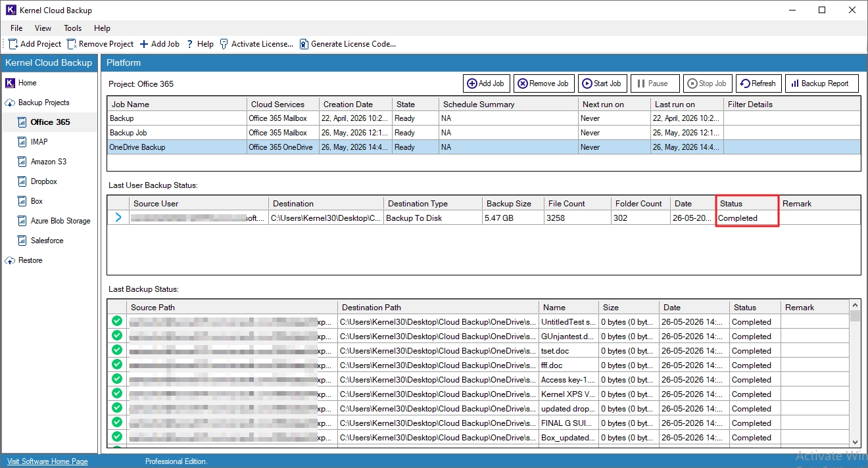868x468 pixels.
Task: Select Salesforce project in sidebar
Action: (47, 241)
